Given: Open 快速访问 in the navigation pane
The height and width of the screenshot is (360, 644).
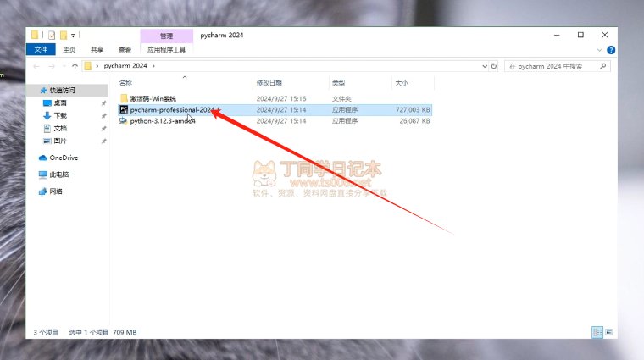Looking at the screenshot, I should (x=63, y=90).
